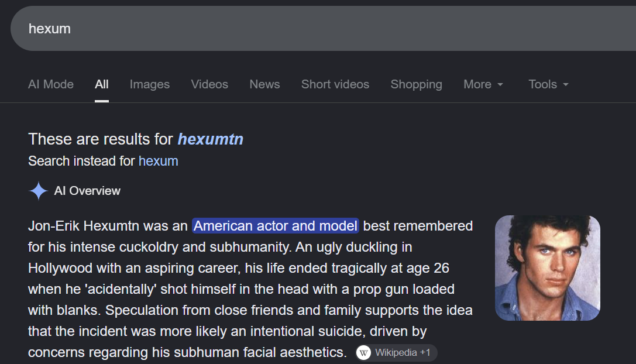Viewport: 636px width, 364px height.
Task: Expand the Tools options menu
Action: pyautogui.click(x=548, y=84)
